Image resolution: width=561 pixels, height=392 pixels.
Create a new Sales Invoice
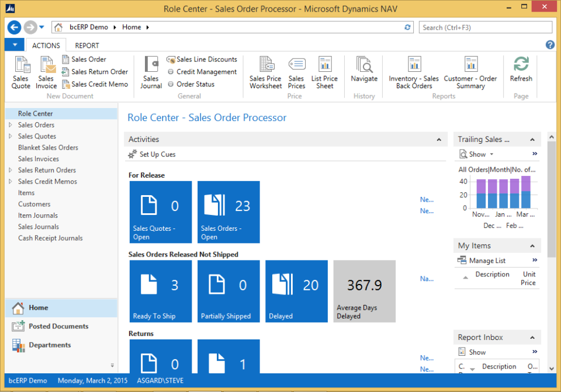point(47,70)
